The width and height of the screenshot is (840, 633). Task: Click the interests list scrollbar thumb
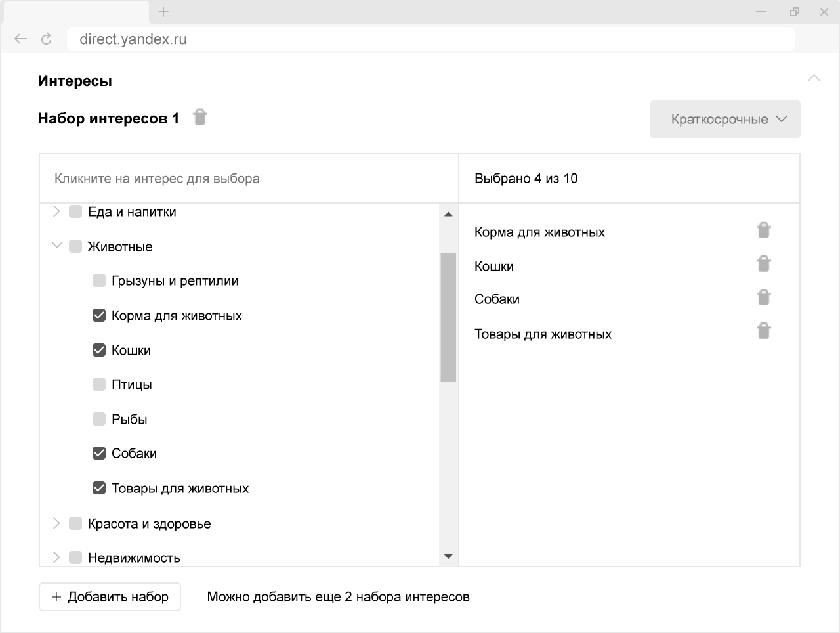click(x=448, y=318)
